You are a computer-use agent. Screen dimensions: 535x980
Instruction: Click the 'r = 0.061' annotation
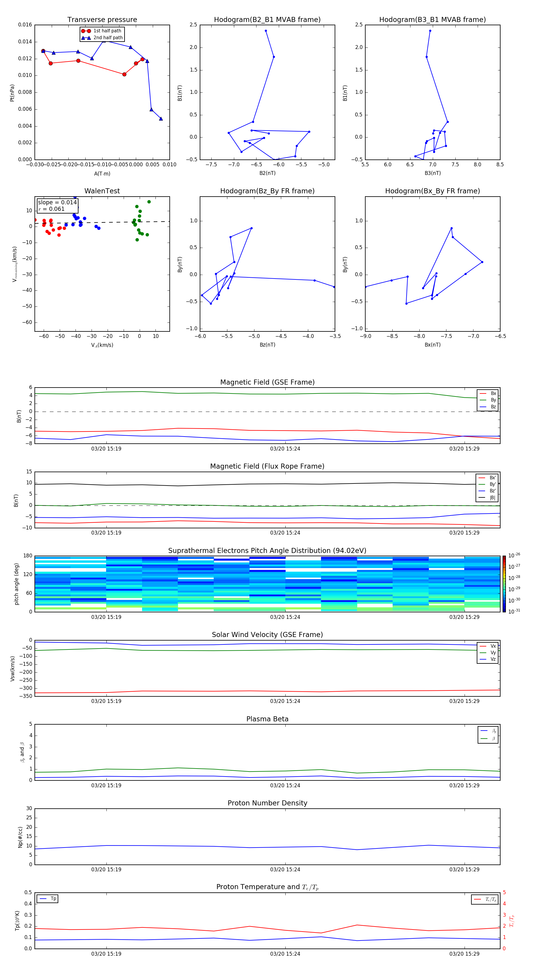51,209
